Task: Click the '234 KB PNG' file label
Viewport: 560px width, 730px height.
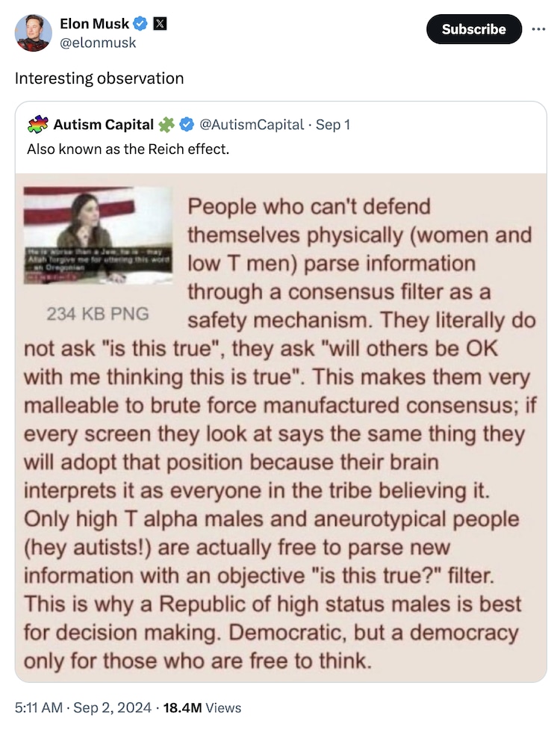Action: pos(99,314)
